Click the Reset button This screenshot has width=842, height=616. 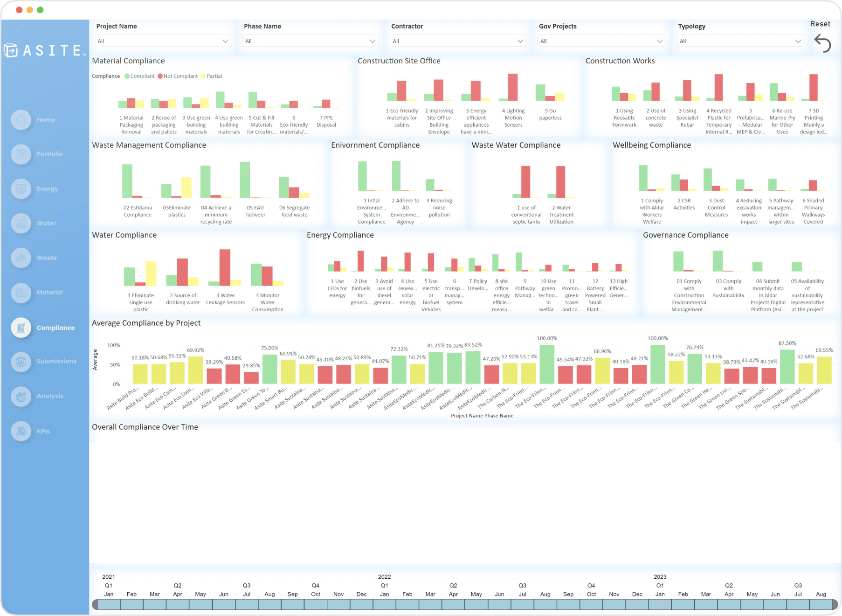pos(820,24)
